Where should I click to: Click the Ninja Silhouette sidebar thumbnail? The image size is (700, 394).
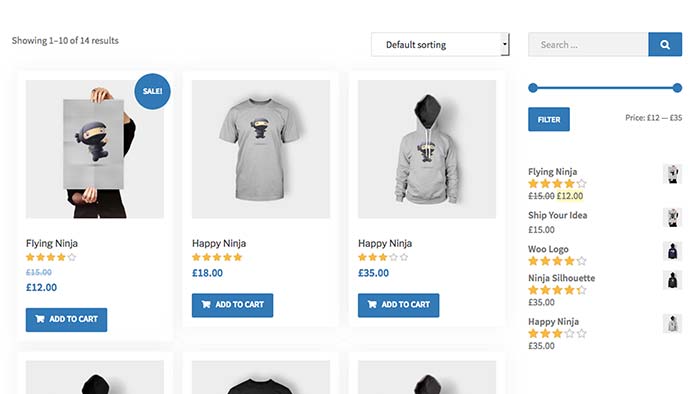click(x=672, y=280)
